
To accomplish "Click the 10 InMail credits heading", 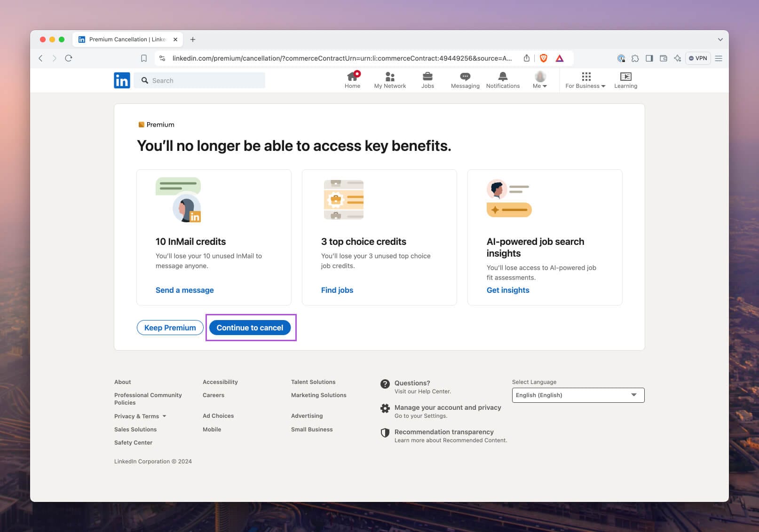I will click(x=190, y=242).
